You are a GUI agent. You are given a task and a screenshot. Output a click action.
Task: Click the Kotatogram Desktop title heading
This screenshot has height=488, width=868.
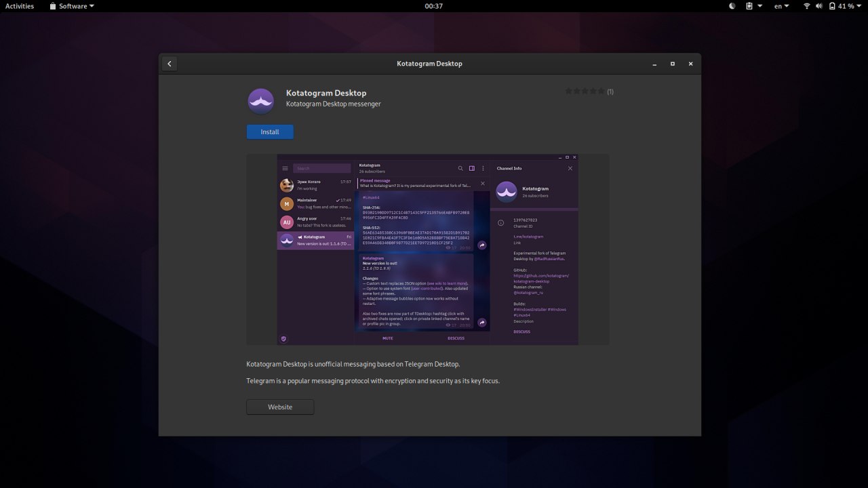(x=326, y=93)
